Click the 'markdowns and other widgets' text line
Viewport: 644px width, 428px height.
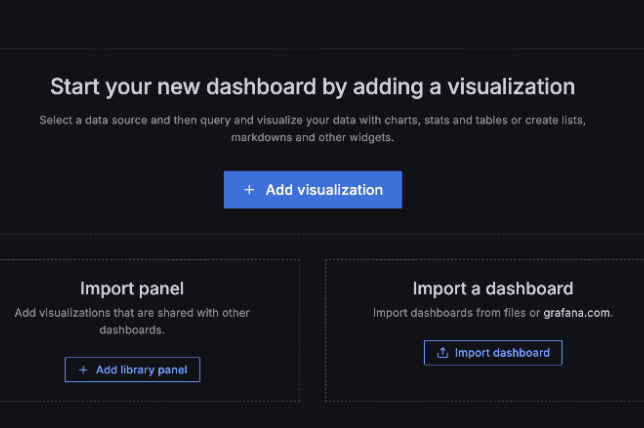pos(312,137)
